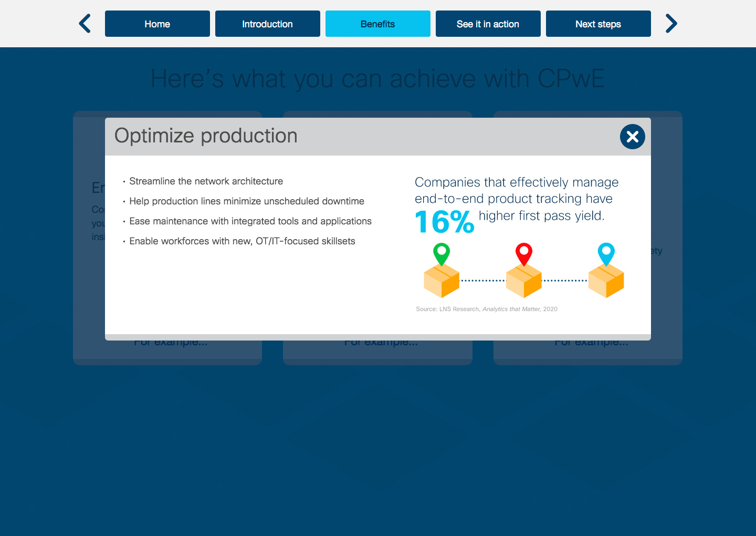Click the box under the green pin
756x536 pixels.
point(442,281)
